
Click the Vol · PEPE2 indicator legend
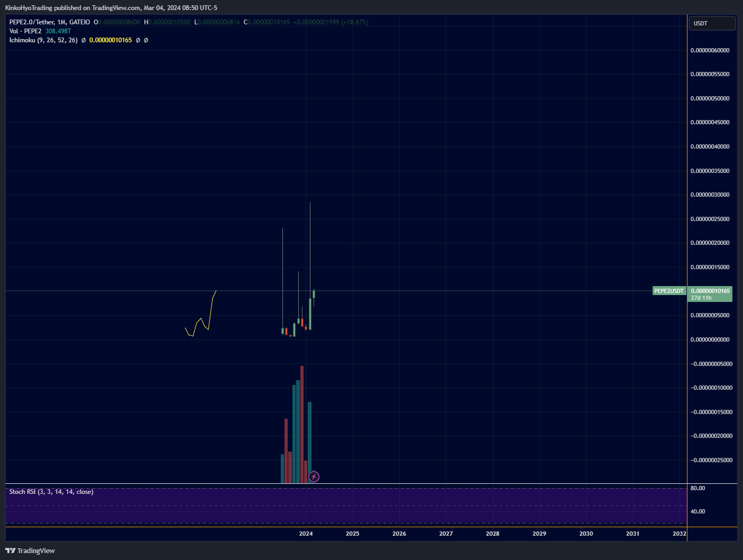pos(25,31)
